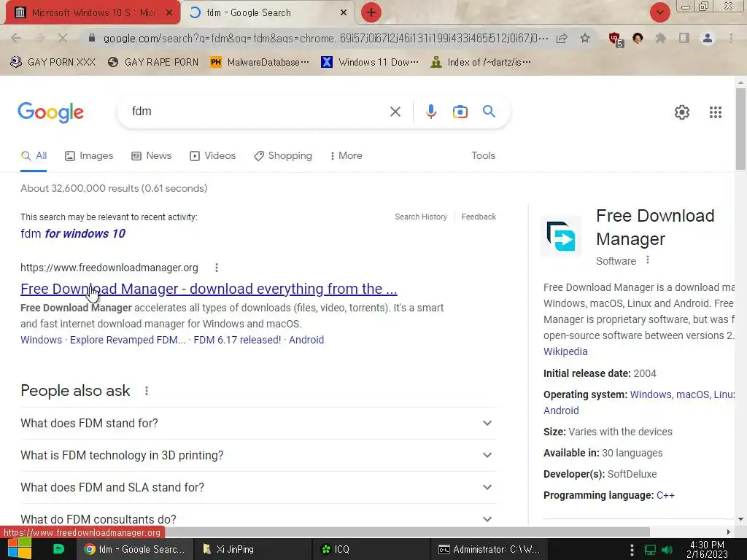Bookmark this page with the star icon
The image size is (747, 560).
click(x=585, y=38)
